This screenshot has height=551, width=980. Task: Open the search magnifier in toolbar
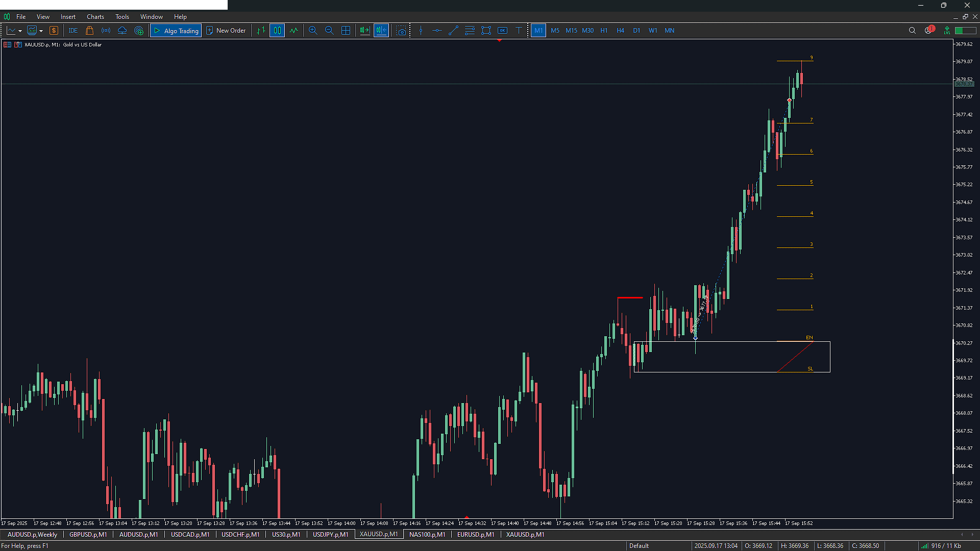coord(912,31)
